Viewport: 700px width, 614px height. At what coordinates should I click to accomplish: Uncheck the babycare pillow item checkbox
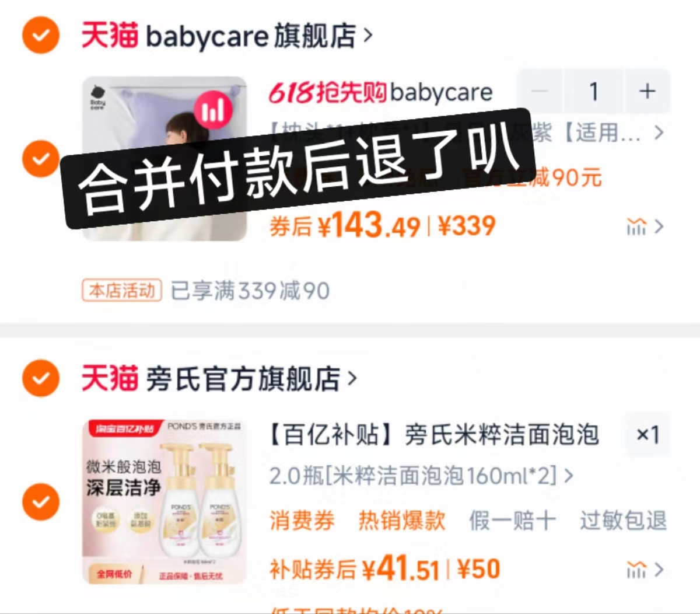pyautogui.click(x=41, y=158)
